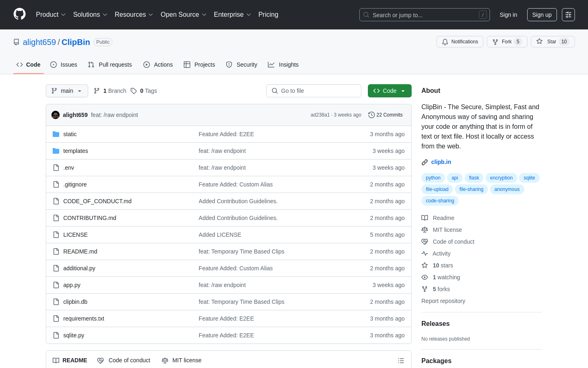588x368 pixels.
Task: Open the app.py file
Action: point(72,285)
